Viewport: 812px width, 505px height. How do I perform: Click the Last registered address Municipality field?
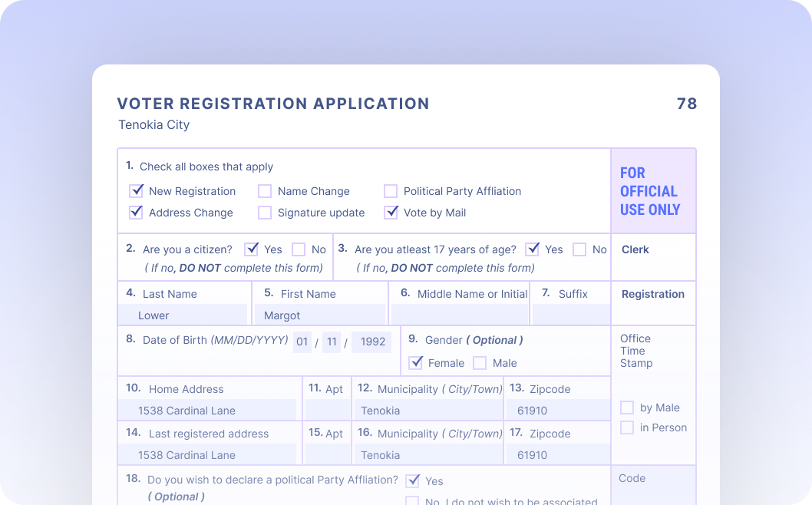click(427, 455)
